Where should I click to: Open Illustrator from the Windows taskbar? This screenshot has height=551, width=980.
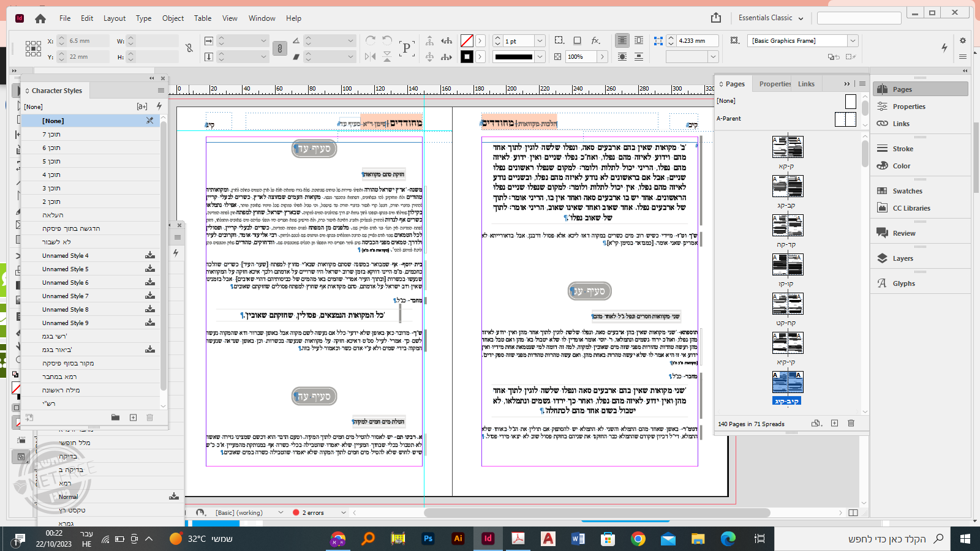[458, 539]
